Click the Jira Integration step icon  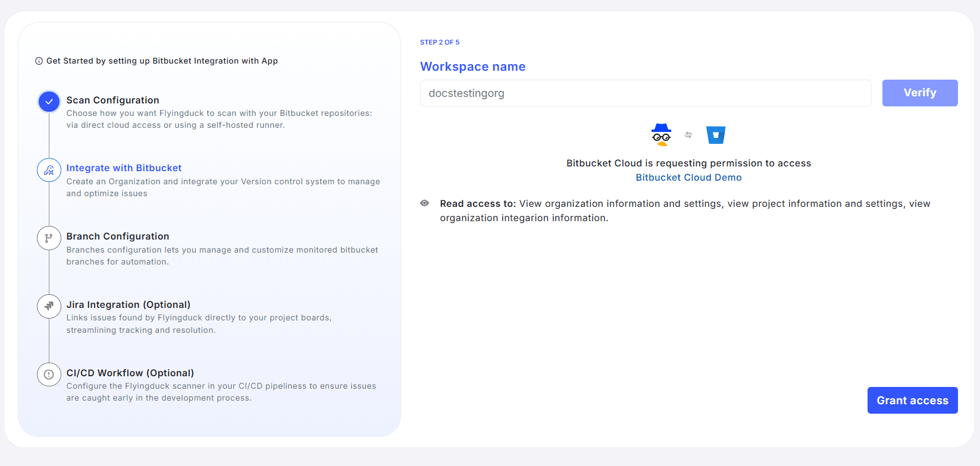(x=49, y=306)
